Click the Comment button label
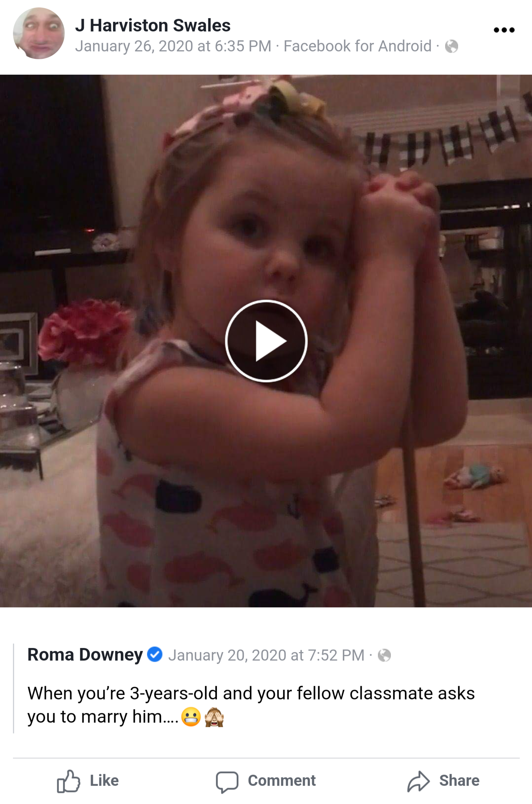Image resolution: width=532 pixels, height=804 pixels. (x=282, y=781)
